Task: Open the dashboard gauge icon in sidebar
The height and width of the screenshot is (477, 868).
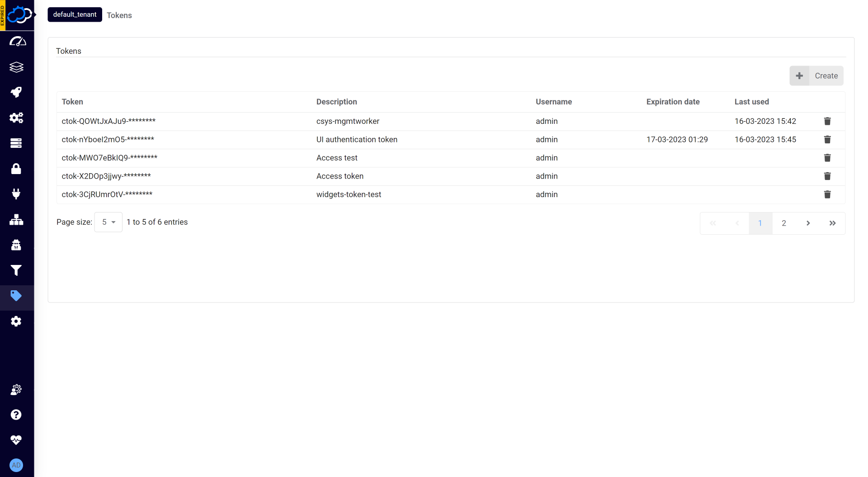Action: pyautogui.click(x=17, y=42)
